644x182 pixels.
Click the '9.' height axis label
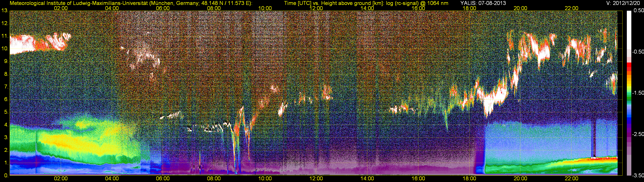6,61
